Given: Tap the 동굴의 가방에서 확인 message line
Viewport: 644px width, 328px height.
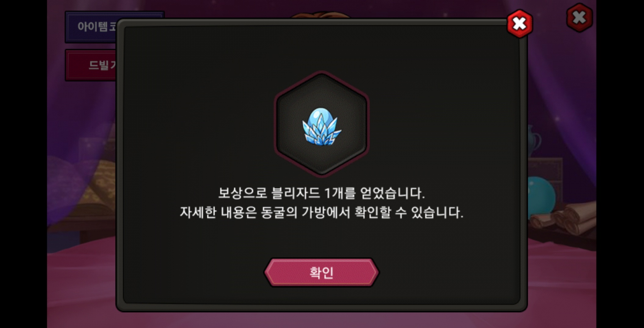Looking at the screenshot, I should [321, 212].
